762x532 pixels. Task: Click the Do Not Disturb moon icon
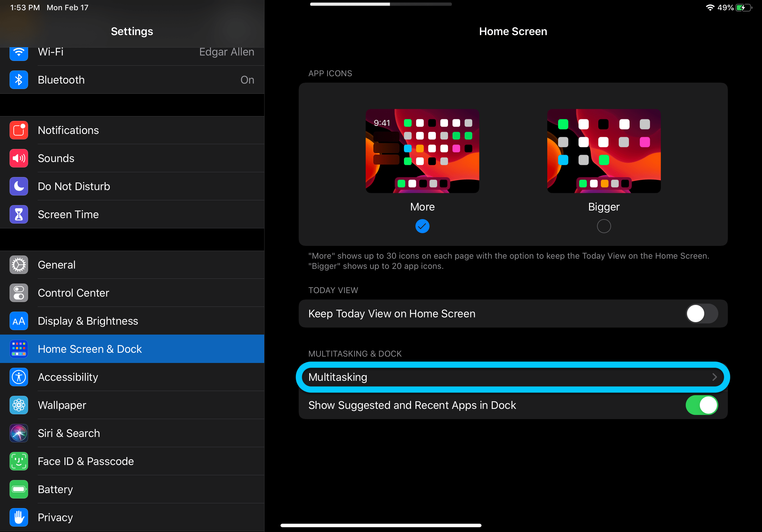click(19, 186)
